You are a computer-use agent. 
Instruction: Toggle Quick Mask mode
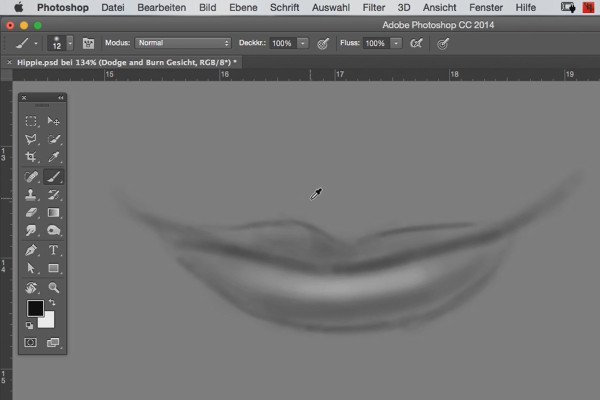click(31, 342)
